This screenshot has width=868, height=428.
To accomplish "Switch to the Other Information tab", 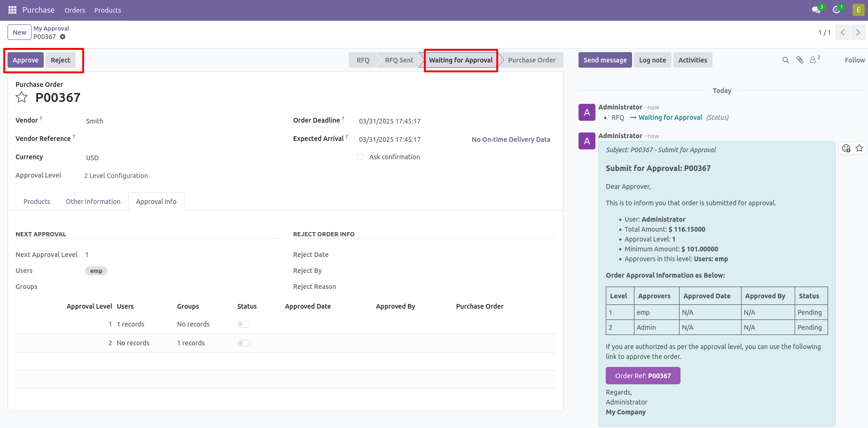I will [x=93, y=202].
